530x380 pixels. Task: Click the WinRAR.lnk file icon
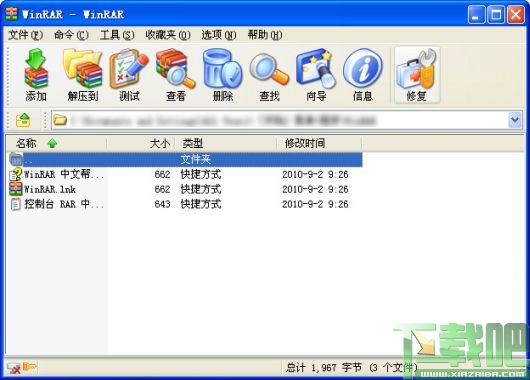pyautogui.click(x=16, y=189)
